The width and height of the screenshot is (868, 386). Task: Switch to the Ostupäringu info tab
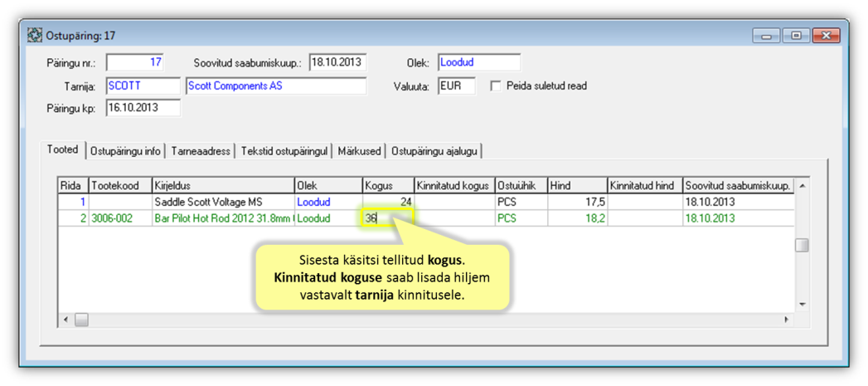125,151
